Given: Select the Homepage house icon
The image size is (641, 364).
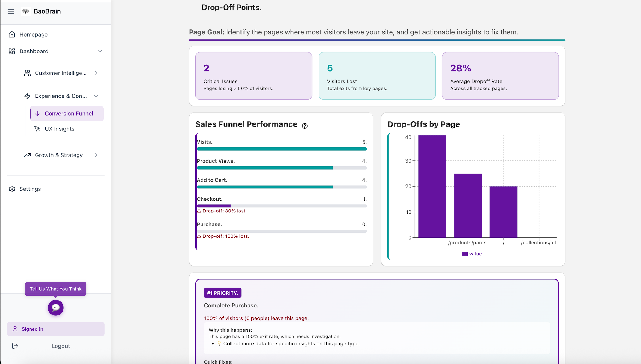Looking at the screenshot, I should 12,34.
